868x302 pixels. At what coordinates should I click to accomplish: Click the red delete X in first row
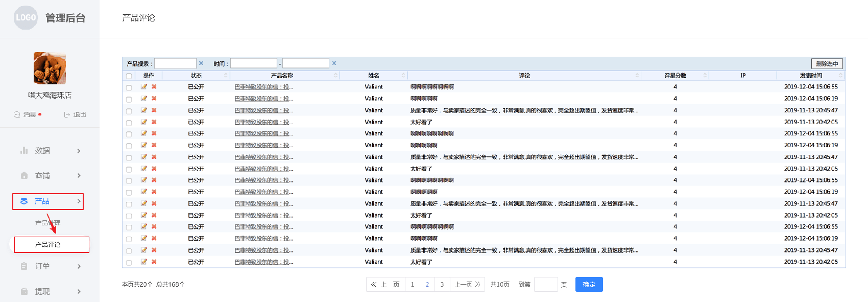pos(154,86)
